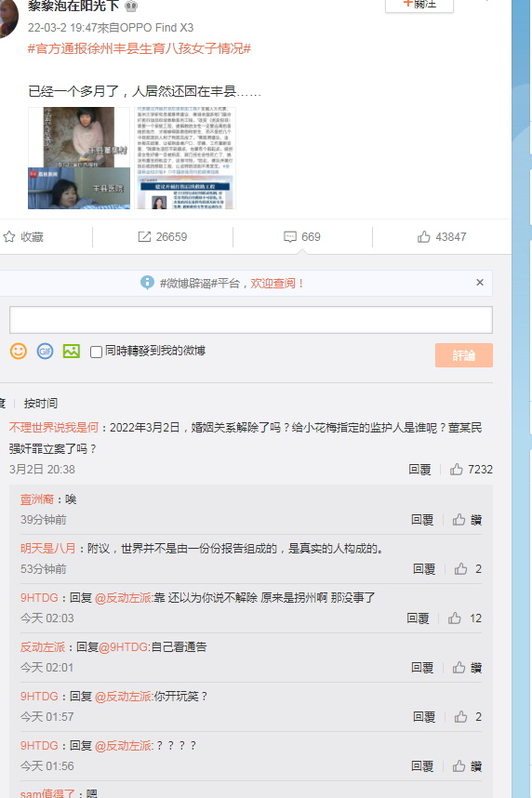Sort comments by time (按时间)
The image size is (532, 798).
pos(41,404)
